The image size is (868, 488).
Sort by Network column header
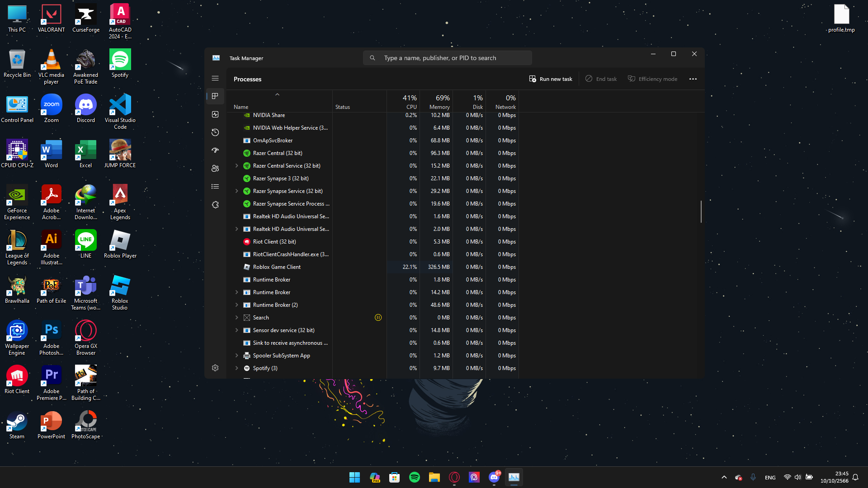click(502, 102)
